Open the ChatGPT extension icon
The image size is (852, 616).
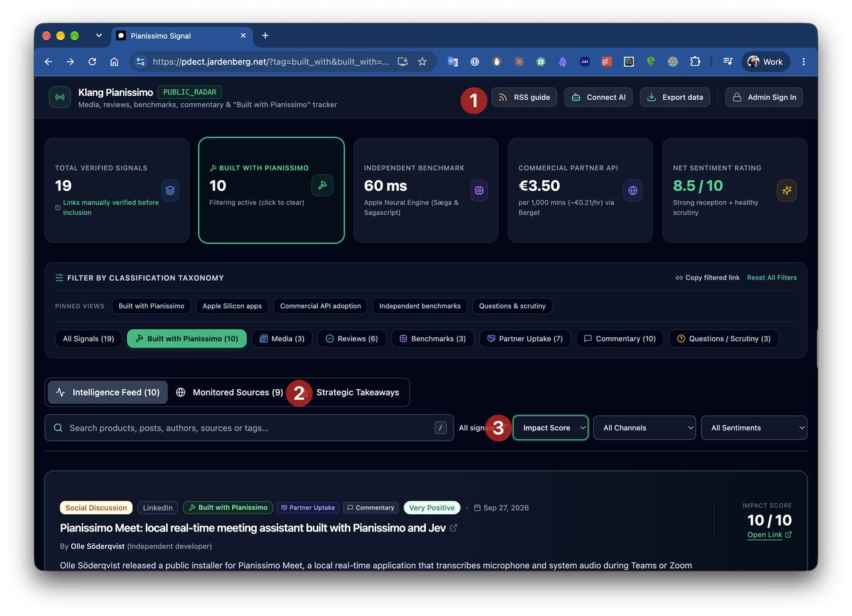click(673, 62)
